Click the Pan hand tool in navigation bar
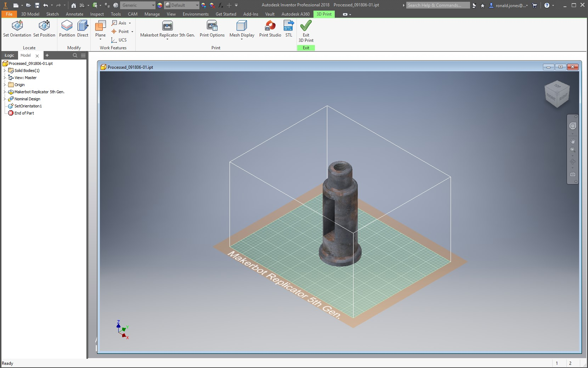588x368 pixels. (x=573, y=141)
